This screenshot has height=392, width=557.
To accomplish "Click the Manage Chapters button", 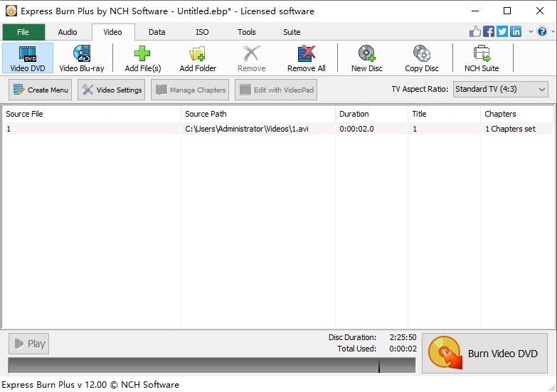I will click(x=190, y=90).
